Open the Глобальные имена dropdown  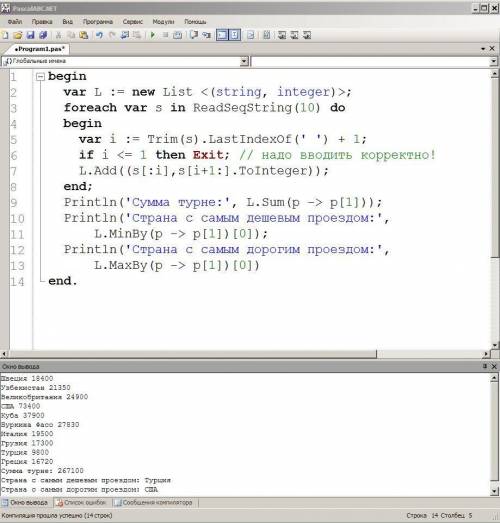pyautogui.click(x=244, y=61)
